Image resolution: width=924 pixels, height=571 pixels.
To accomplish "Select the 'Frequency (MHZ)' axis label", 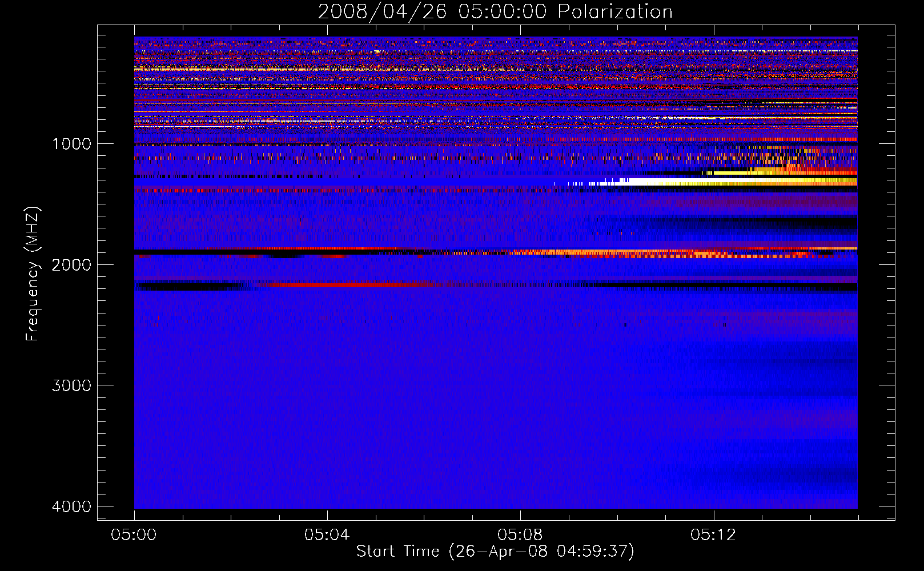I will tap(33, 274).
